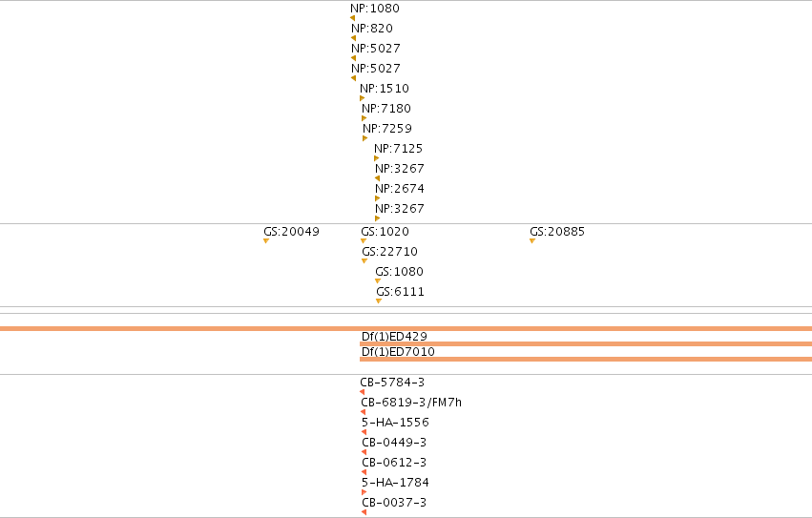This screenshot has width=812, height=518.
Task: Click the down-arrow marker under GS:20049
Action: pyautogui.click(x=266, y=240)
